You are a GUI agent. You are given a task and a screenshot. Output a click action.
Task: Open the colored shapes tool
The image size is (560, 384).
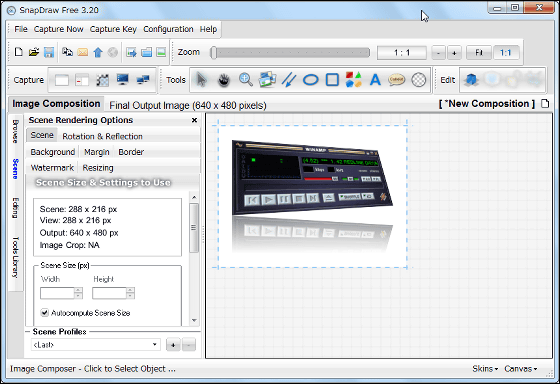point(354,80)
